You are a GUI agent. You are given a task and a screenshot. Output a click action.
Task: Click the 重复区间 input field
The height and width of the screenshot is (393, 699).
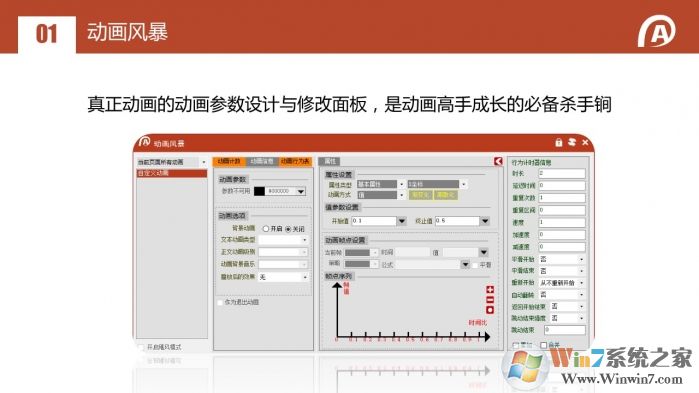562,210
